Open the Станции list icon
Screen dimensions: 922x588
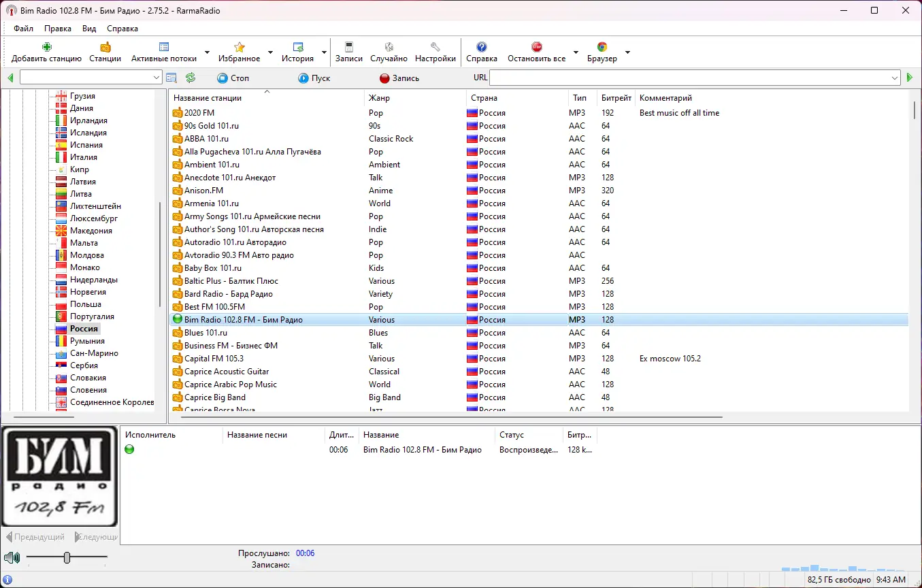[x=105, y=47]
